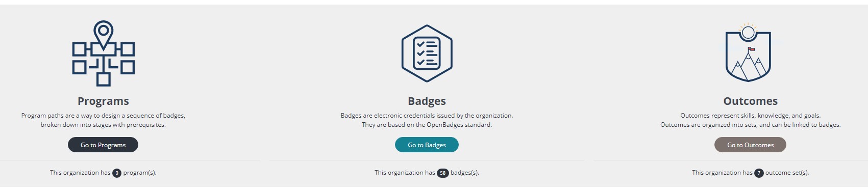Image resolution: width=868 pixels, height=192 pixels.
Task: Click the sun circle on Outcomes shield
Action: (x=748, y=33)
